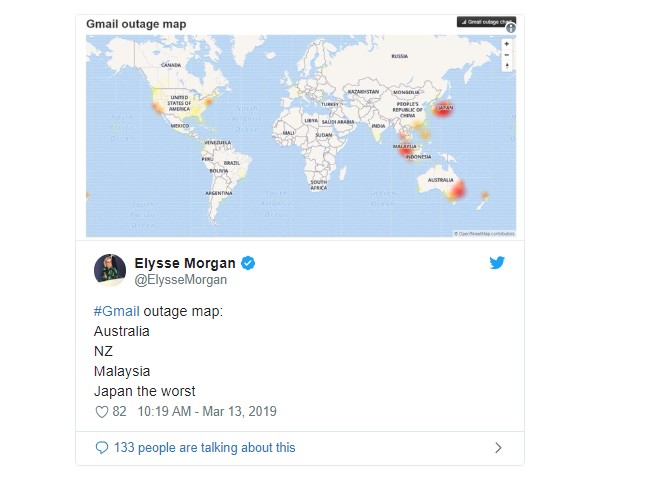The width and height of the screenshot is (651, 481).
Task: Open the Elysse Morgan display name link
Action: (x=184, y=264)
